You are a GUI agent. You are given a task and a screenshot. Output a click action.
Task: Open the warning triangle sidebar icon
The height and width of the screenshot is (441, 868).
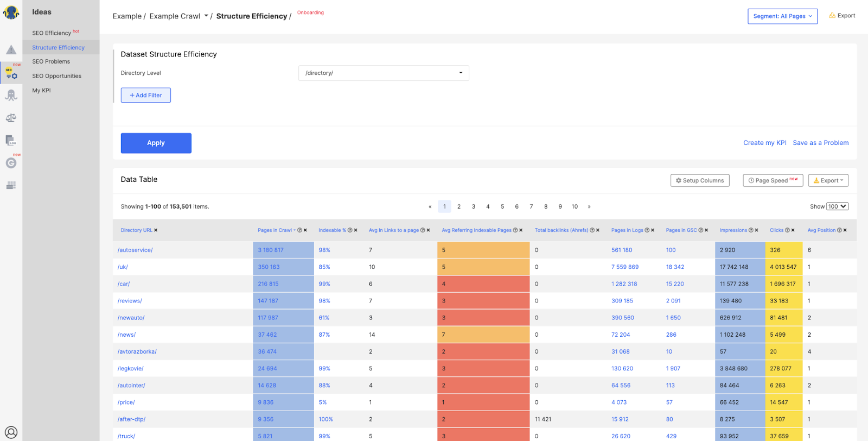[x=11, y=50]
